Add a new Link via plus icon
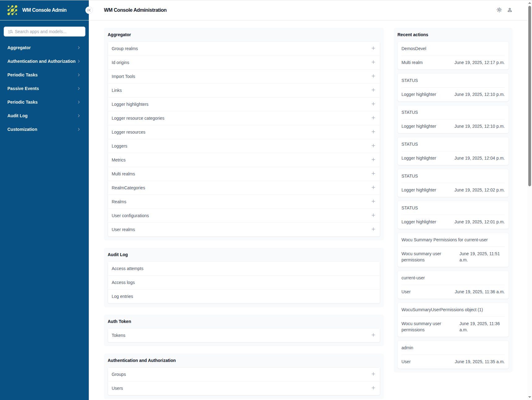The width and height of the screenshot is (532, 400). click(x=373, y=90)
